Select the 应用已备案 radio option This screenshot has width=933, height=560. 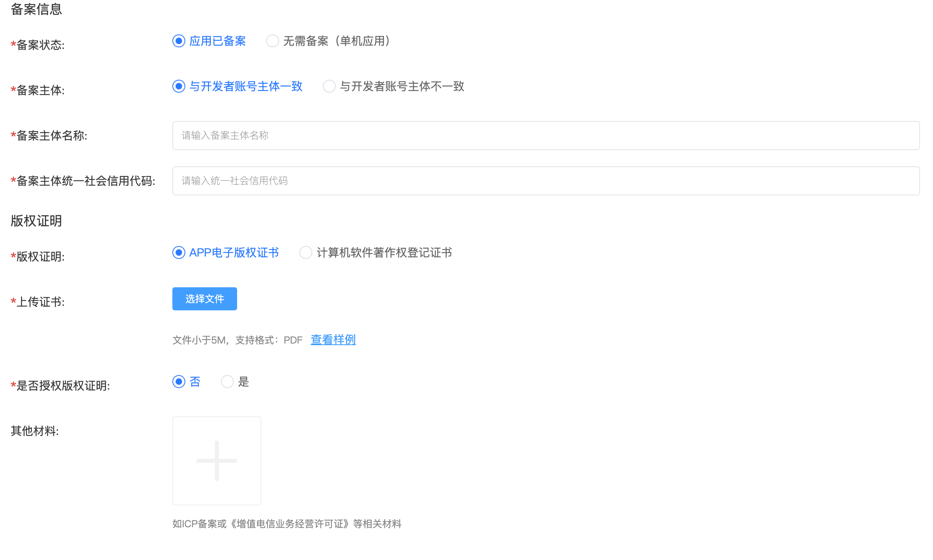tap(179, 41)
